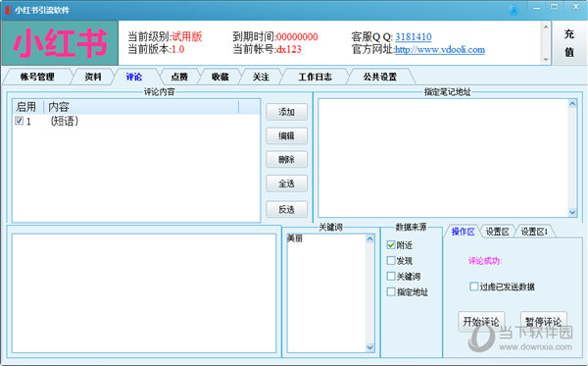Screen dimensions: 588x366
Task: Open the 设置区 sub-tab
Action: (x=497, y=232)
